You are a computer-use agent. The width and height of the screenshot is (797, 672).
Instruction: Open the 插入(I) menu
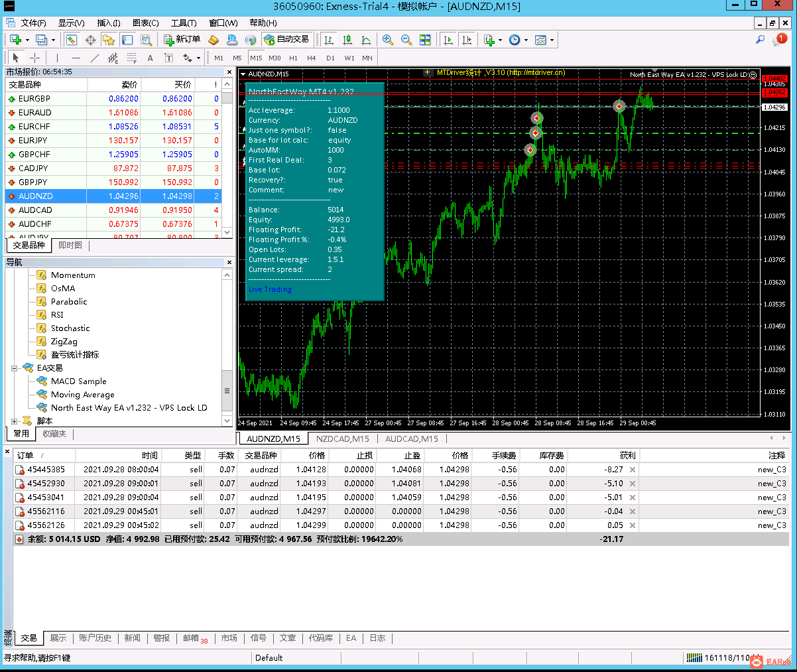tap(109, 23)
